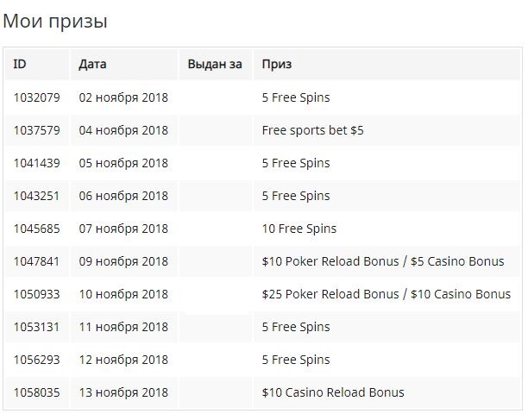Select prize ID 1043251

(x=36, y=196)
